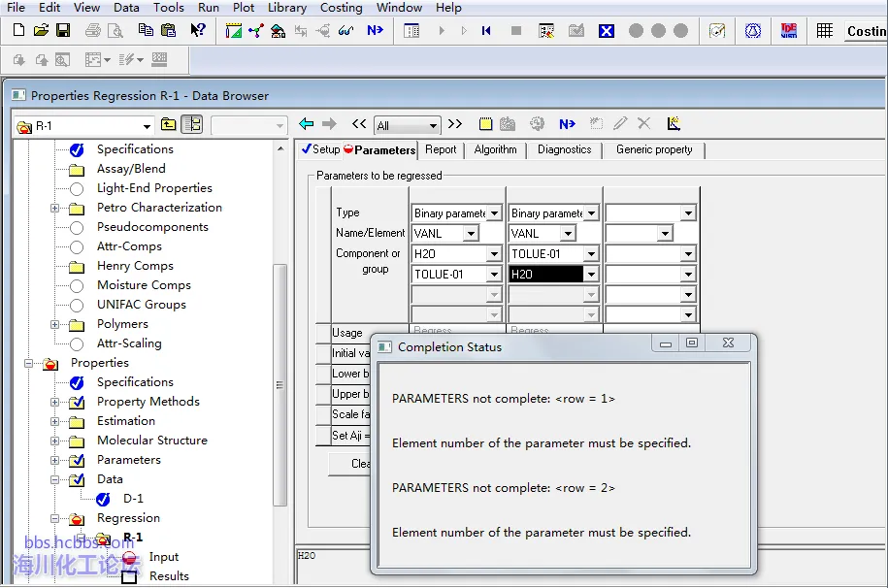This screenshot has height=588, width=888.
Task: Click the yellow note icon in the Data Browser toolbar
Action: click(x=485, y=123)
